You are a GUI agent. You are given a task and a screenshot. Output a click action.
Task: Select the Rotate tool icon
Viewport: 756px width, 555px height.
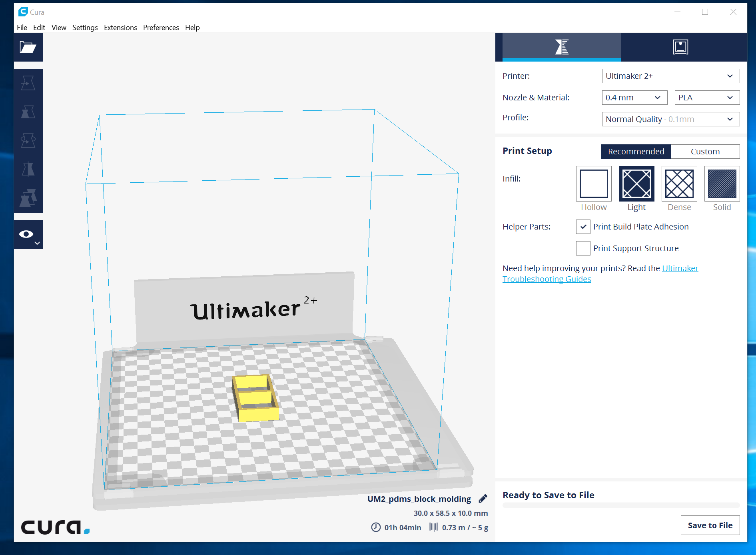tap(28, 141)
